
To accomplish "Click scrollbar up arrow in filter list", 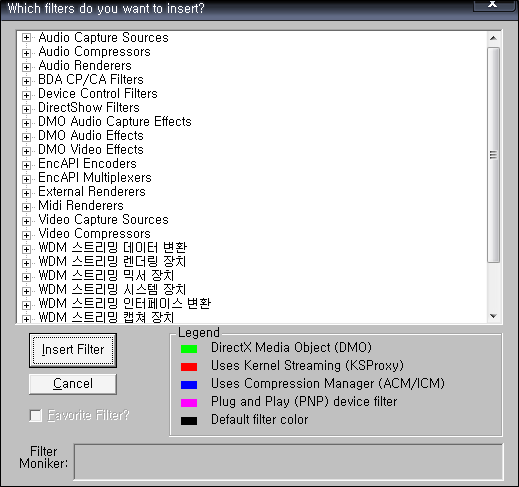I will click(493, 38).
